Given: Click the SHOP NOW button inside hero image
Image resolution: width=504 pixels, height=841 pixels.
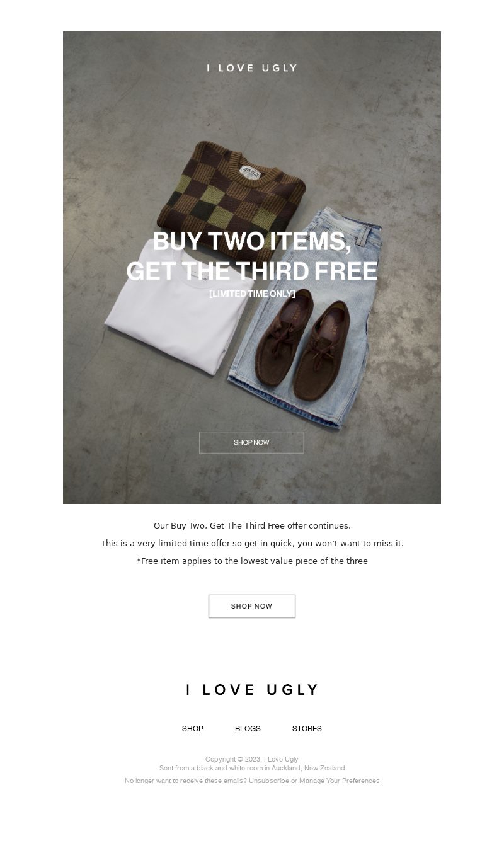Looking at the screenshot, I should 251,442.
